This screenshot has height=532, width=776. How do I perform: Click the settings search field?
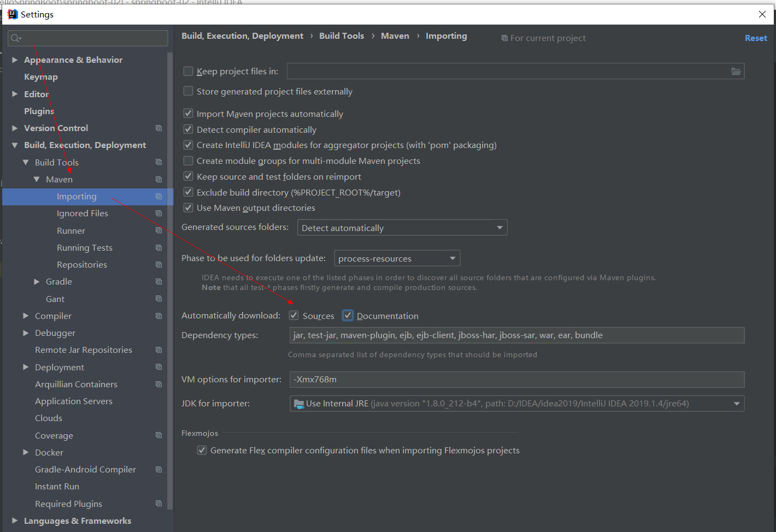[88, 38]
